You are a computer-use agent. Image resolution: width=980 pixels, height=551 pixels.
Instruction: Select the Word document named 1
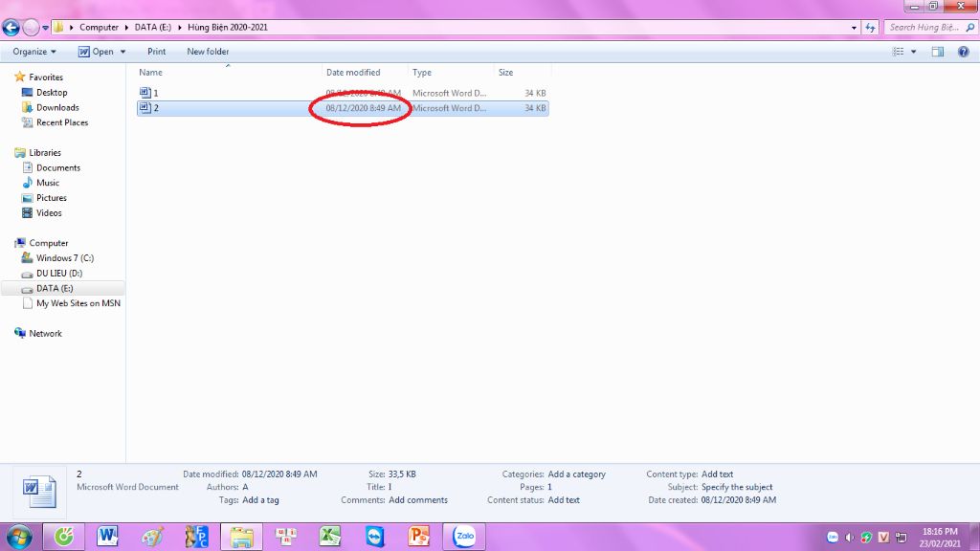tap(343, 93)
